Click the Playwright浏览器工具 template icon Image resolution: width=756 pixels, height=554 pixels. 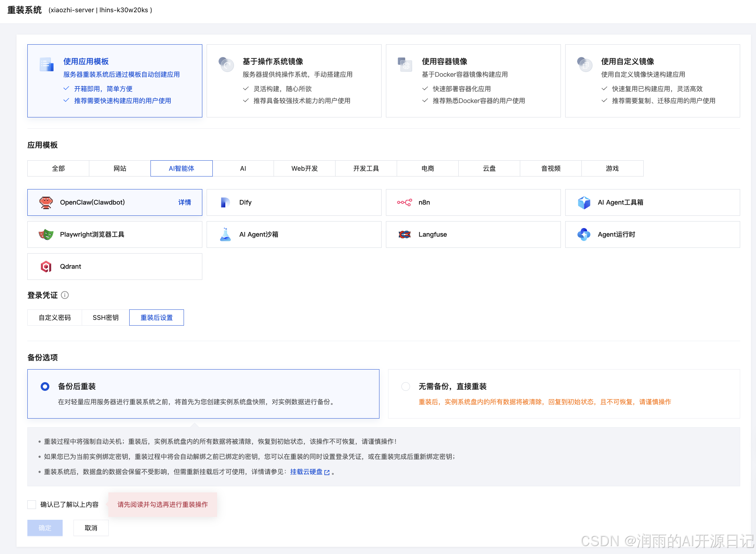pyautogui.click(x=46, y=234)
